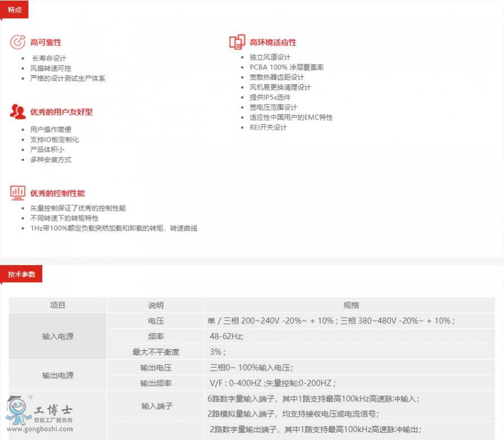Open the www.gongboshi.com link

click(39, 429)
